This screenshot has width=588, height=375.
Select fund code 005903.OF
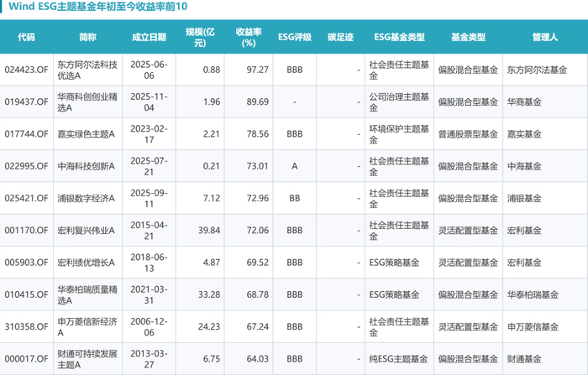(26, 263)
